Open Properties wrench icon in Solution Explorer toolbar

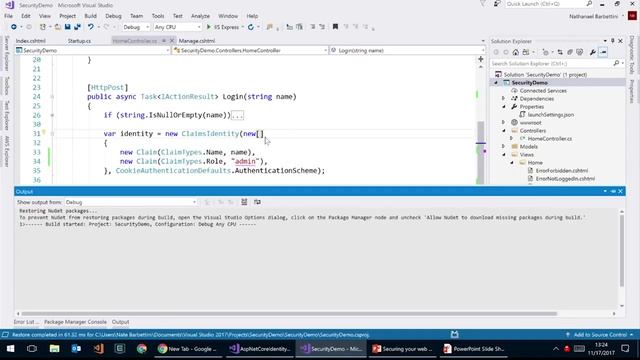[593, 52]
